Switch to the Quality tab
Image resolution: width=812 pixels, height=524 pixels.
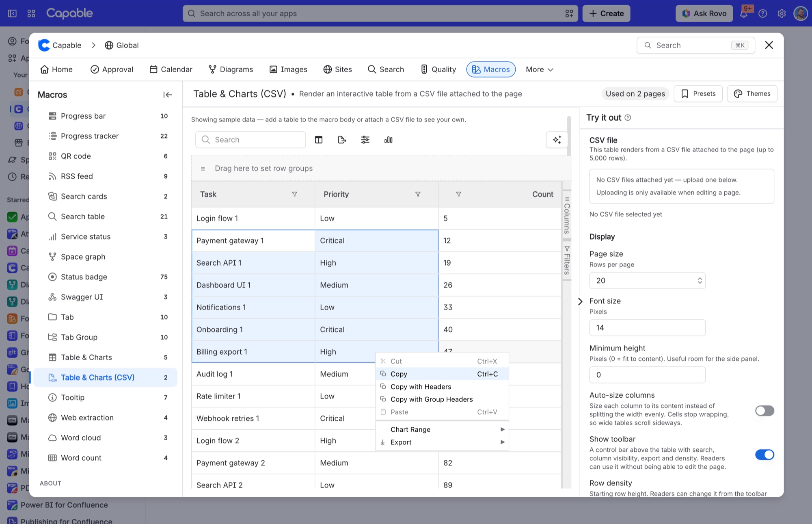pyautogui.click(x=438, y=69)
